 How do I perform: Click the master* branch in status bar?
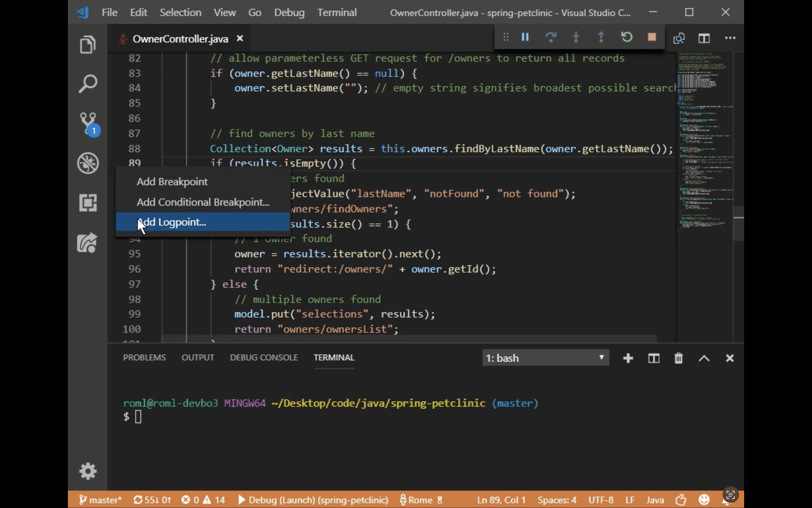[101, 500]
